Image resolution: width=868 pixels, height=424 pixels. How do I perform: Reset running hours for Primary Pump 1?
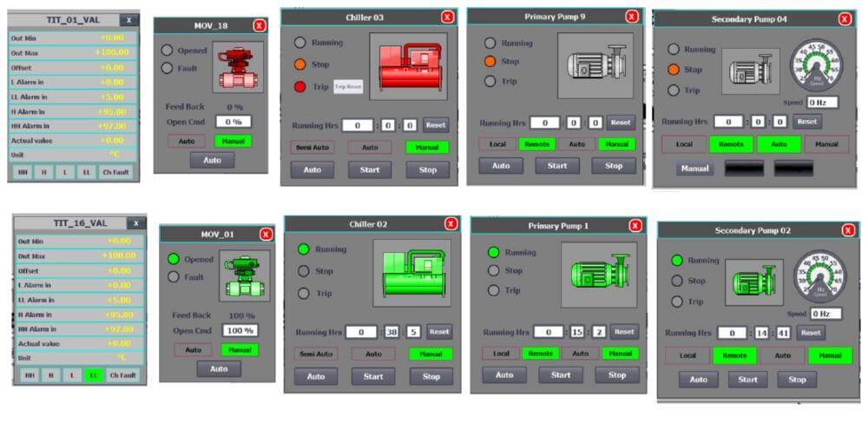pyautogui.click(x=621, y=332)
